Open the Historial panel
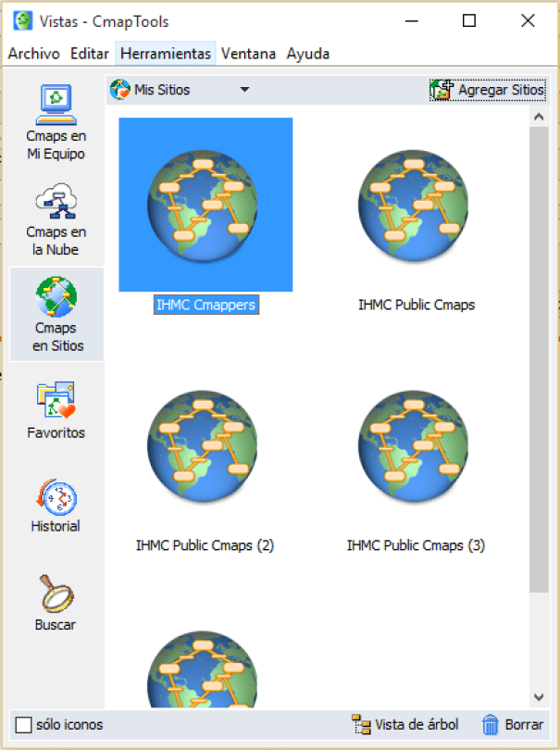The height and width of the screenshot is (750, 560). click(x=56, y=505)
